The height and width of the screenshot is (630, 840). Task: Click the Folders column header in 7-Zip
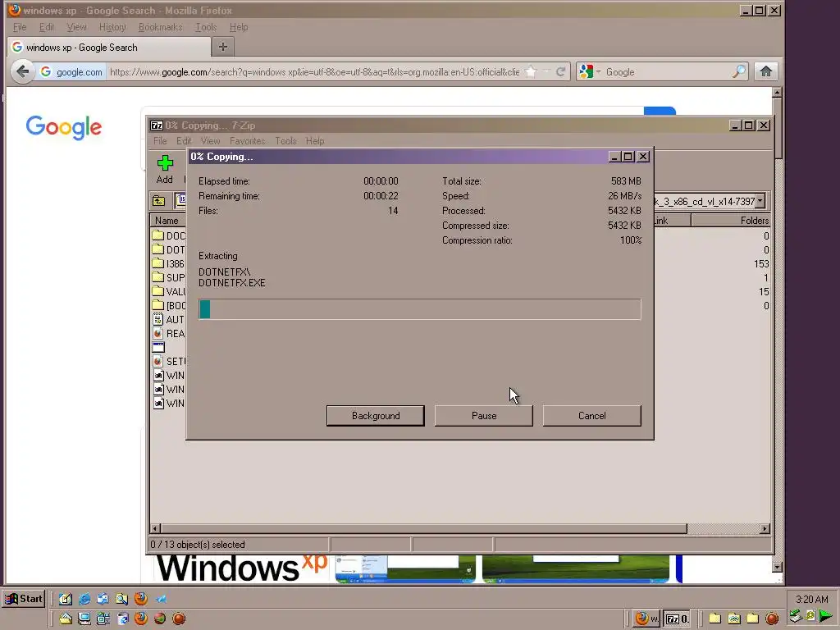731,220
